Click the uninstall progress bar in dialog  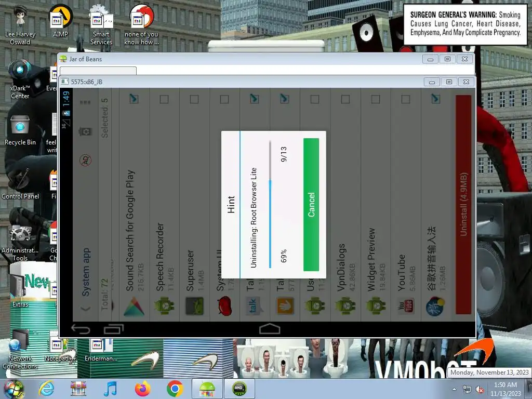pos(270,205)
